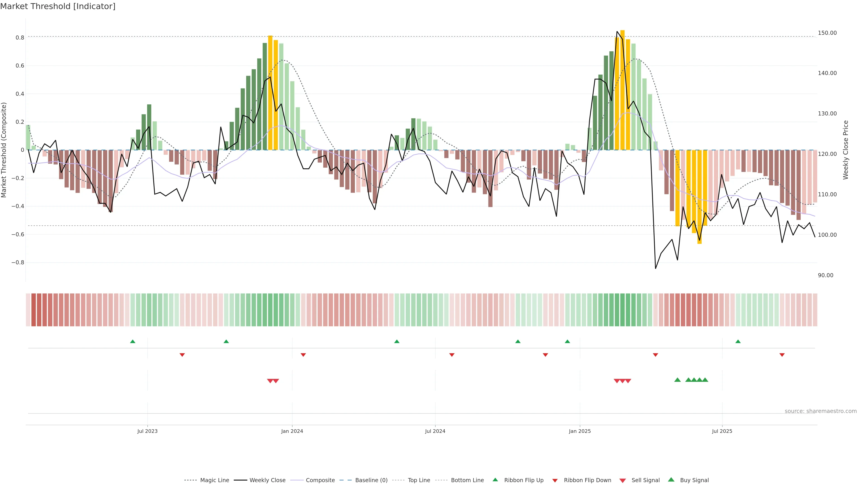Click the Ribbon Flip Up legend triangle icon
This screenshot has width=868, height=488.
tap(495, 480)
